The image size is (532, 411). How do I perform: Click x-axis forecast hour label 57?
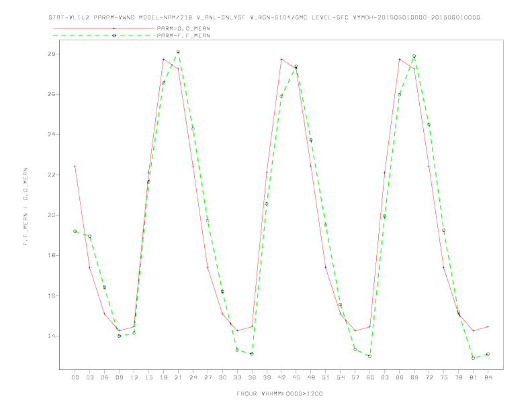[355, 377]
